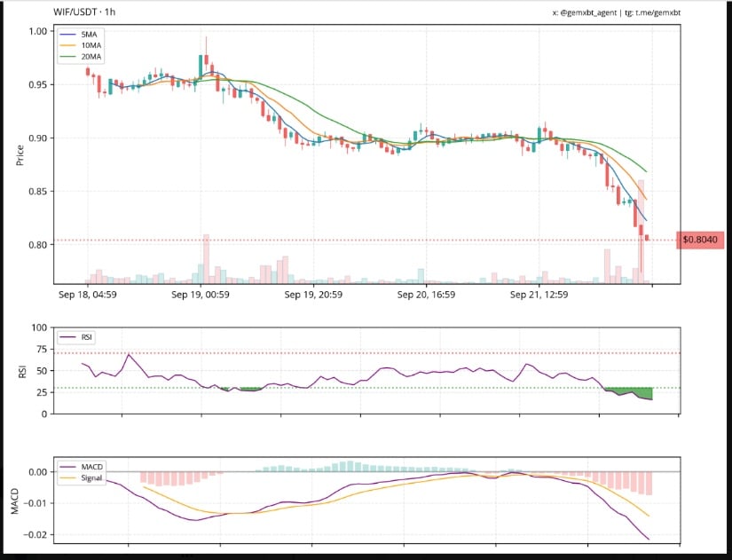732x560 pixels.
Task: Select the 10MA legend entry
Action: [x=81, y=45]
